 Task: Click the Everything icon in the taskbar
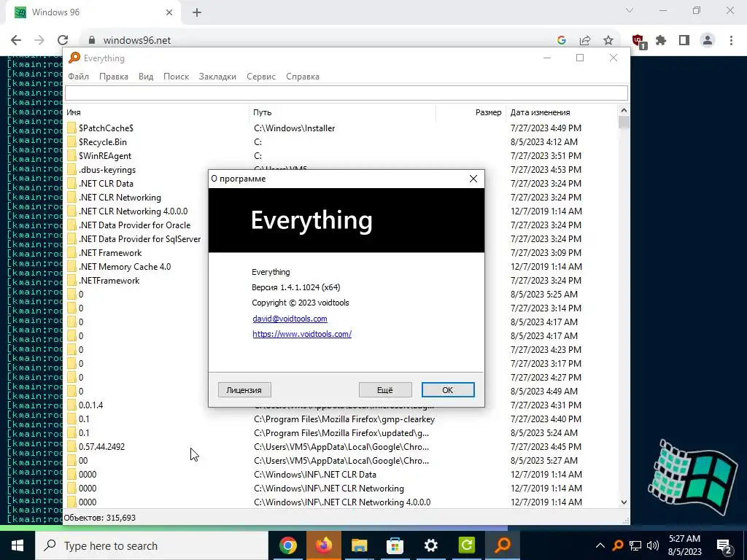[502, 545]
